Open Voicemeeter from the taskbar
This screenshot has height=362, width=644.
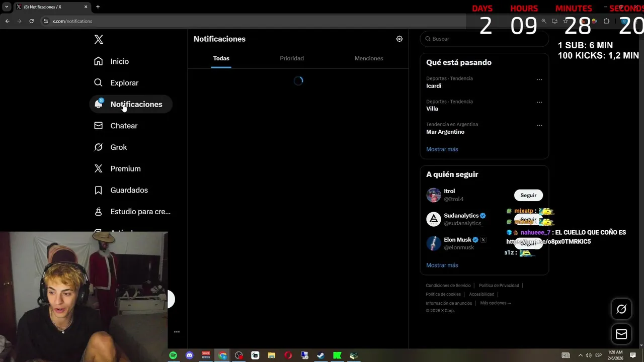206,355
